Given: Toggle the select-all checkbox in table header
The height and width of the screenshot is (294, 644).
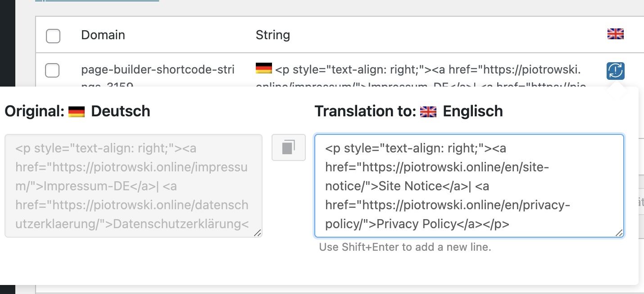Looking at the screenshot, I should coord(53,36).
